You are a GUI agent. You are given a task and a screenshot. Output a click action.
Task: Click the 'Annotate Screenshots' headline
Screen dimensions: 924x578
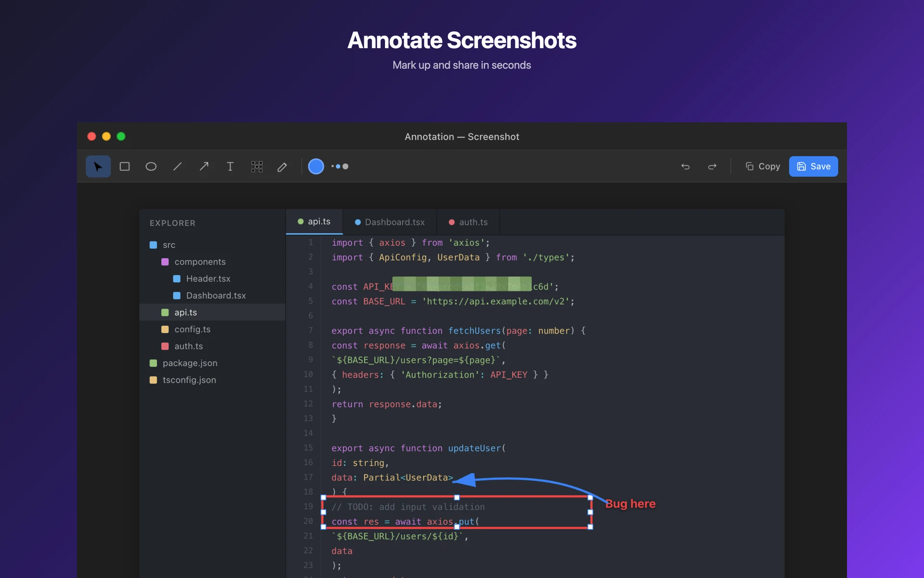pyautogui.click(x=462, y=40)
